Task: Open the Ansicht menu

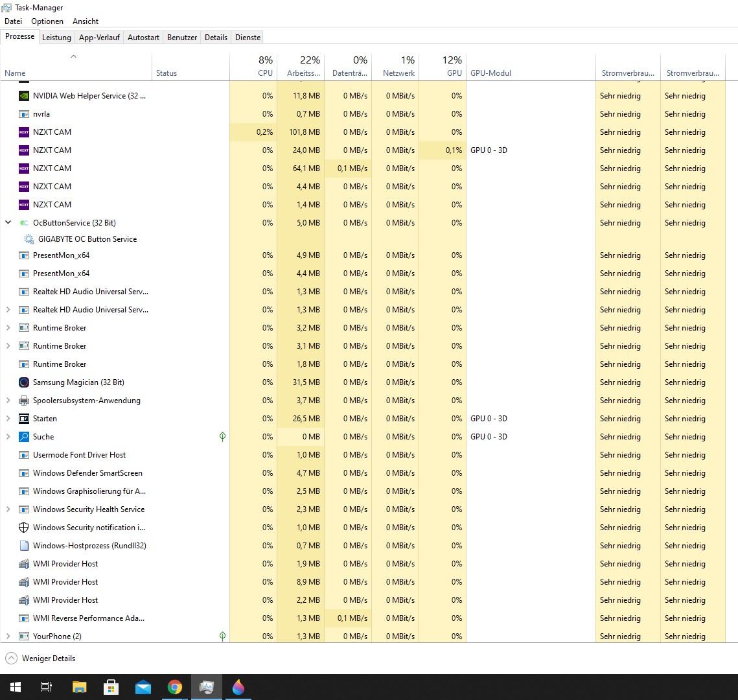Action: point(85,21)
